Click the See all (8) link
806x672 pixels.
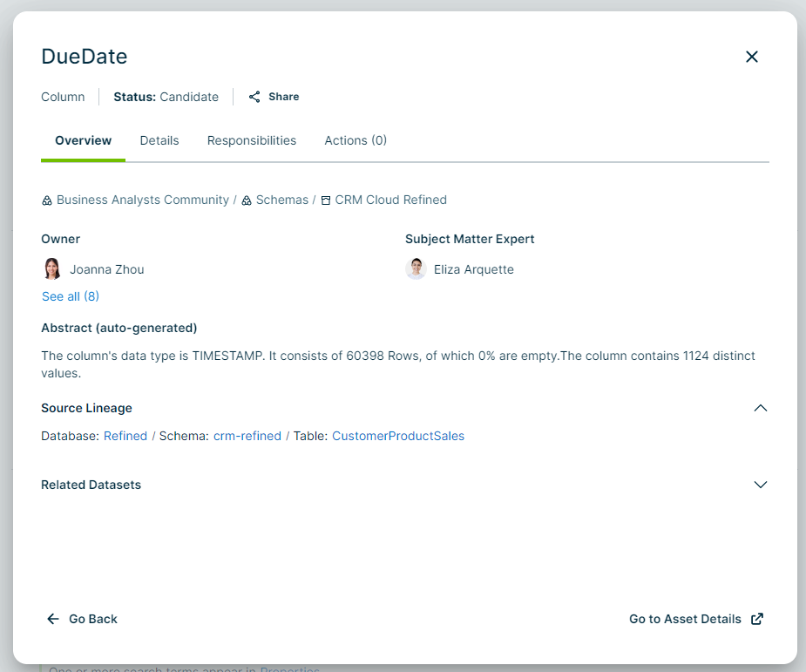[71, 296]
